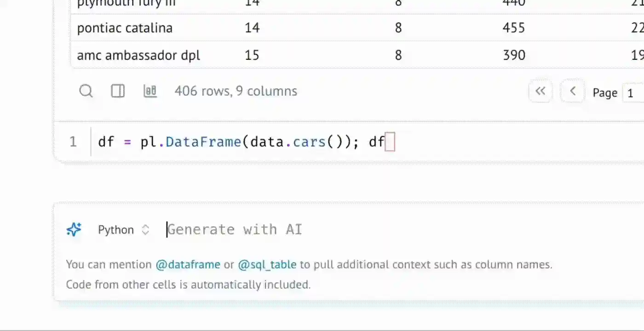Click the "406 rows, 9 columns" summary
The image size is (644, 331).
(236, 91)
